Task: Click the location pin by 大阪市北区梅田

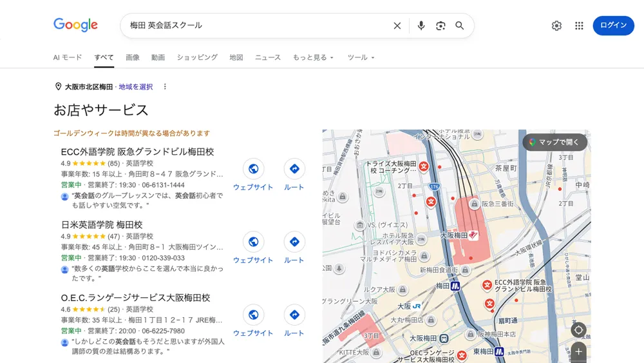Action: [x=59, y=86]
